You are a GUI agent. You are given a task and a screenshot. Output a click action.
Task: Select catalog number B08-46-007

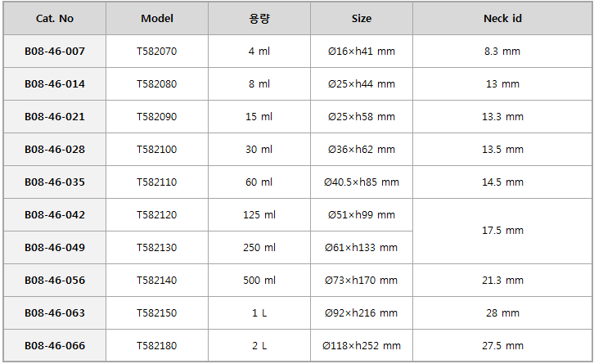55,52
